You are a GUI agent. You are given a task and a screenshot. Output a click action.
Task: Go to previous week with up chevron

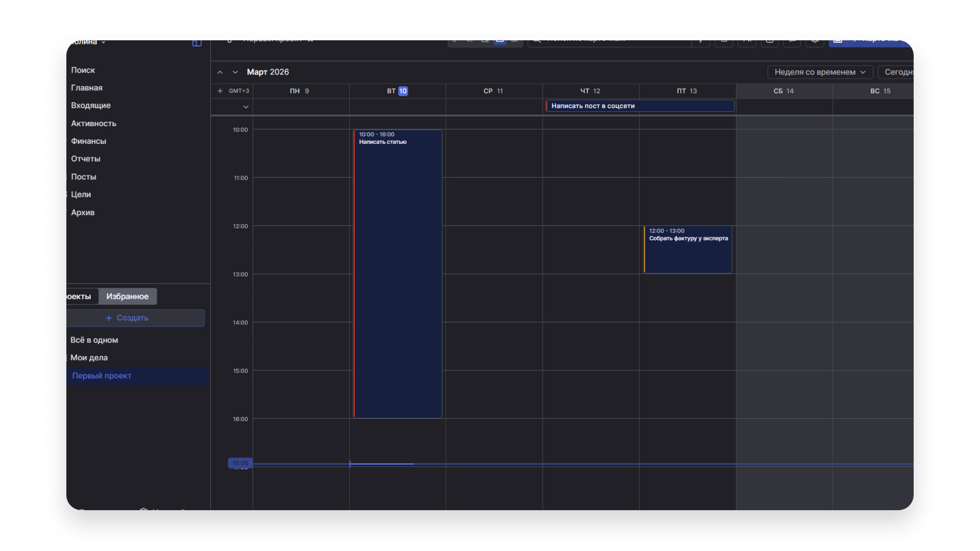(x=220, y=72)
